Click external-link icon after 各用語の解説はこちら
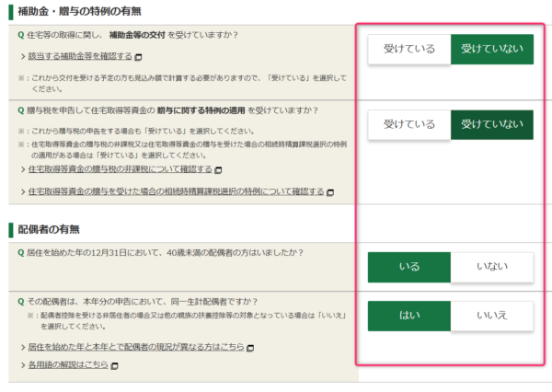 pos(115,365)
